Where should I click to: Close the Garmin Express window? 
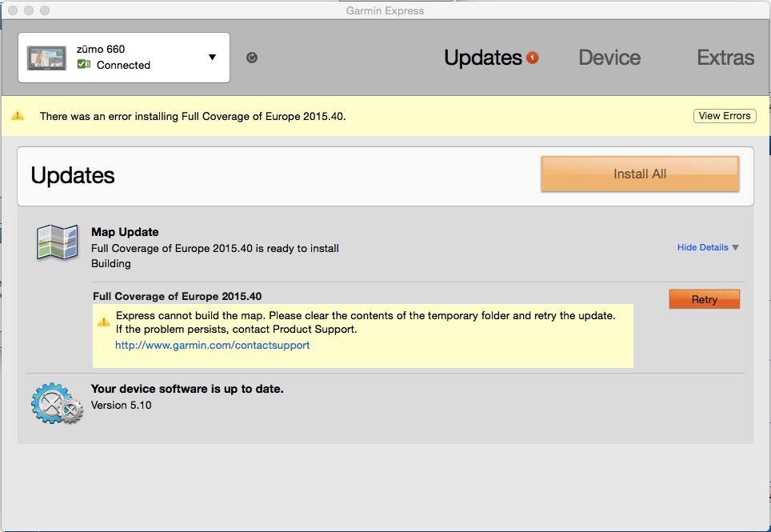(x=11, y=10)
